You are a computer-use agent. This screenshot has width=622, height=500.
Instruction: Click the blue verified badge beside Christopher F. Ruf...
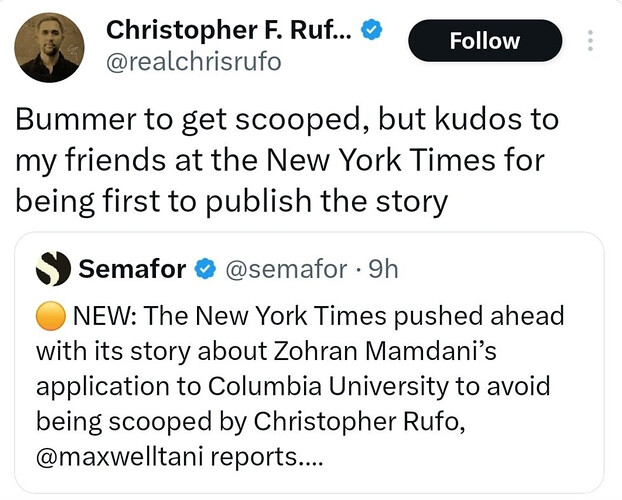point(371,30)
